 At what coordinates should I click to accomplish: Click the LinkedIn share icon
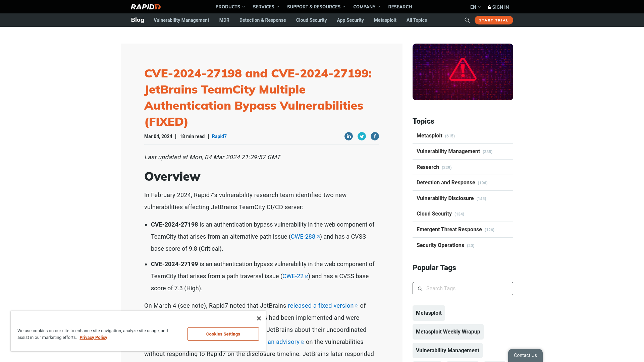click(x=348, y=136)
